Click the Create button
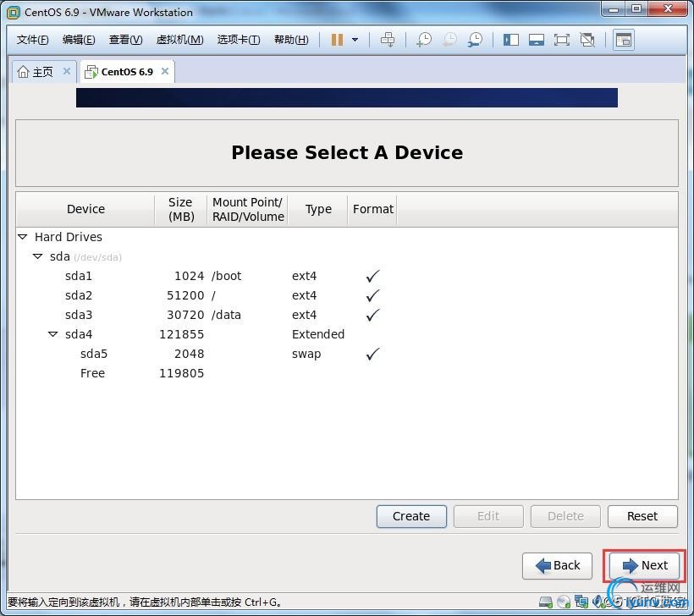This screenshot has height=616, width=694. 411,516
